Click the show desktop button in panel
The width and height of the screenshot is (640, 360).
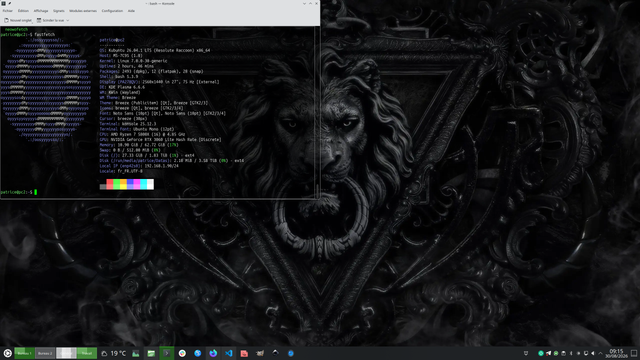pos(634,353)
